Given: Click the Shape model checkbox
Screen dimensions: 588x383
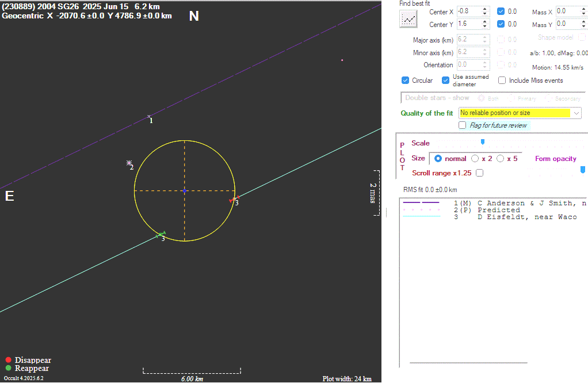Looking at the screenshot, I should pyautogui.click(x=582, y=37).
